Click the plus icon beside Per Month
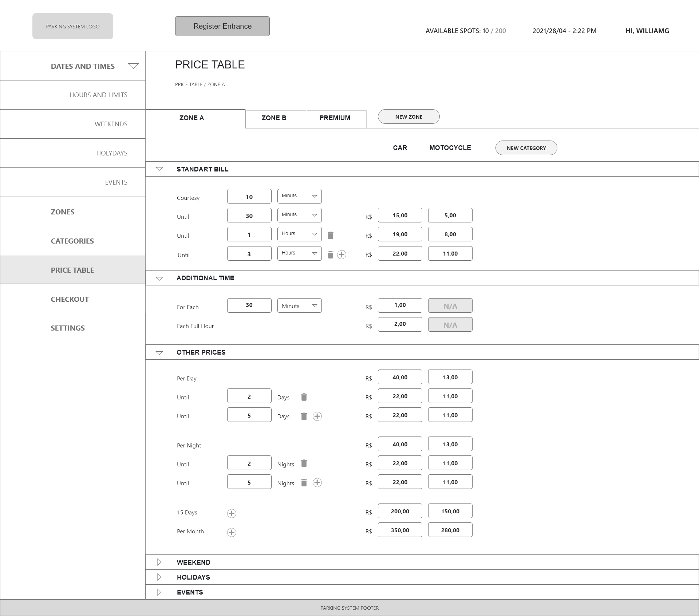The width and height of the screenshot is (699, 616). (x=232, y=532)
